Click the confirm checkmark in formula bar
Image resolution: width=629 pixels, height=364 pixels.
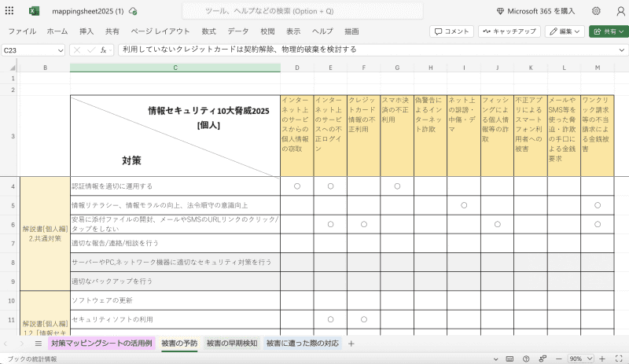coord(91,50)
